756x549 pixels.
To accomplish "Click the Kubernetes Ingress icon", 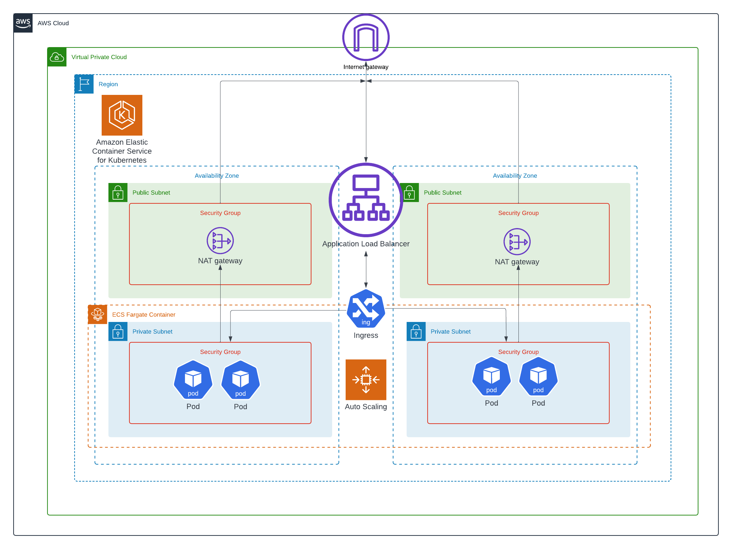I will click(366, 308).
